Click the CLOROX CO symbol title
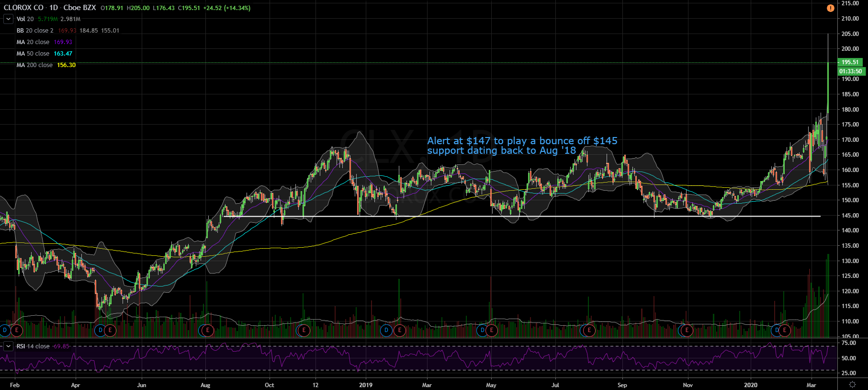The height and width of the screenshot is (390, 868). [x=23, y=8]
